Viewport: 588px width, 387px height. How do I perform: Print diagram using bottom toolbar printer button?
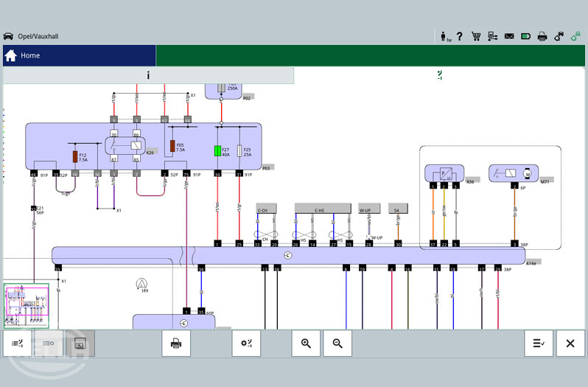tap(176, 344)
